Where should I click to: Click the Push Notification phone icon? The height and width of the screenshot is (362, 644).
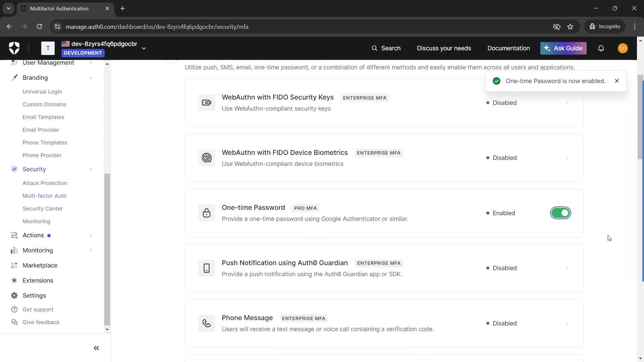pos(206,268)
